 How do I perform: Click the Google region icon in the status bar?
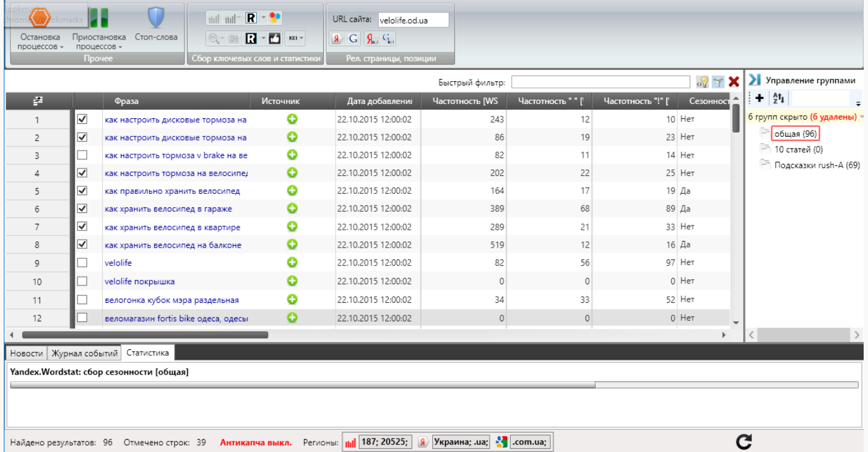501,442
